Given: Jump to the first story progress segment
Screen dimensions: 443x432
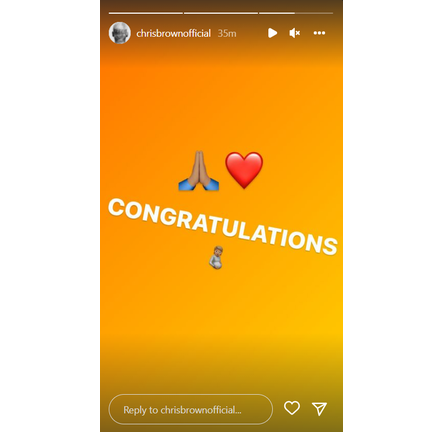Looking at the screenshot, I should point(146,13).
